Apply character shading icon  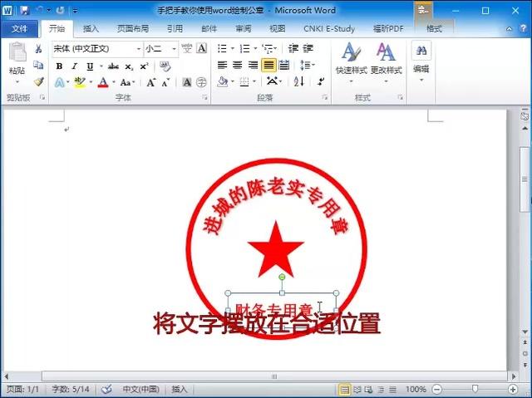tap(186, 82)
